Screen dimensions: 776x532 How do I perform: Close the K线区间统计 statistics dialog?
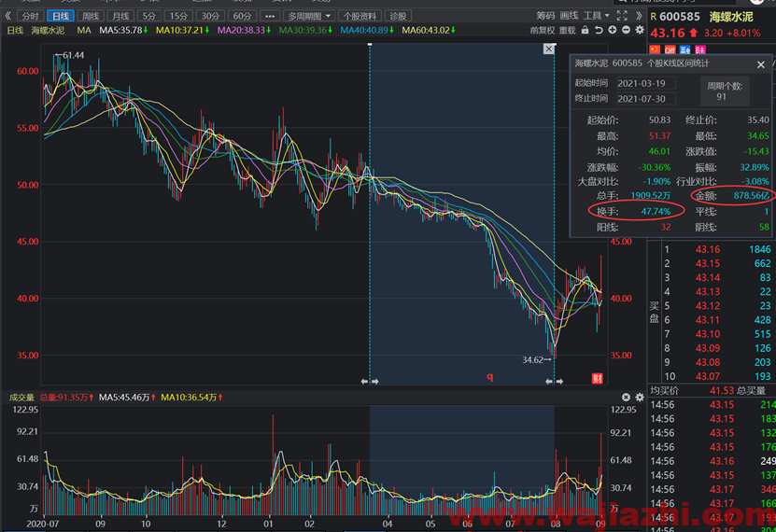[761, 64]
